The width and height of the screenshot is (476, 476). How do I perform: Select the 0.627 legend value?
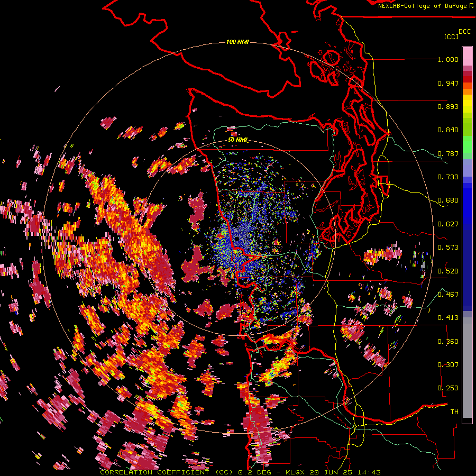pos(448,224)
